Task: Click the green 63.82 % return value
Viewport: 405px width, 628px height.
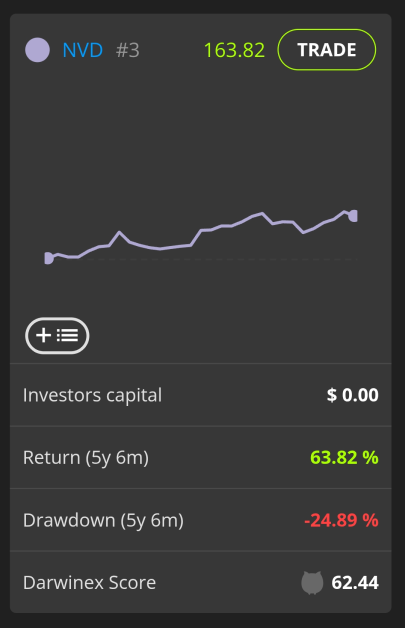Action: point(344,457)
